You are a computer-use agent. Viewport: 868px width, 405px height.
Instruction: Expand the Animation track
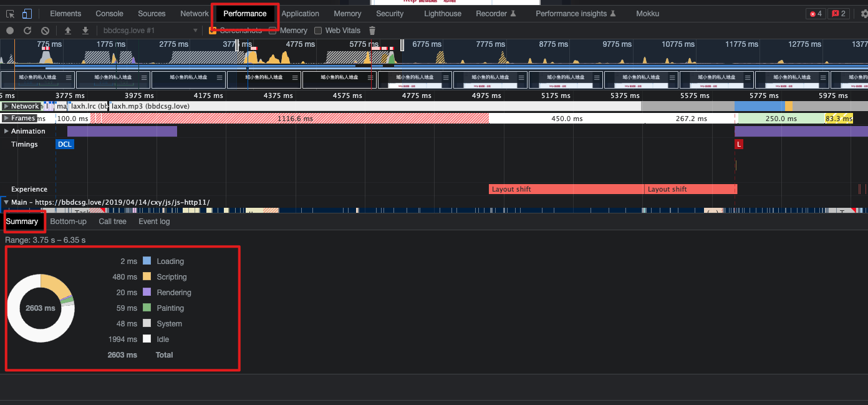click(6, 131)
